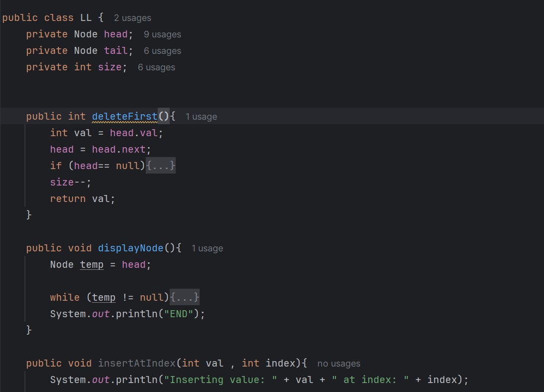Click the "Inserting value: " string literal
The width and height of the screenshot is (544, 392).
pos(221,380)
